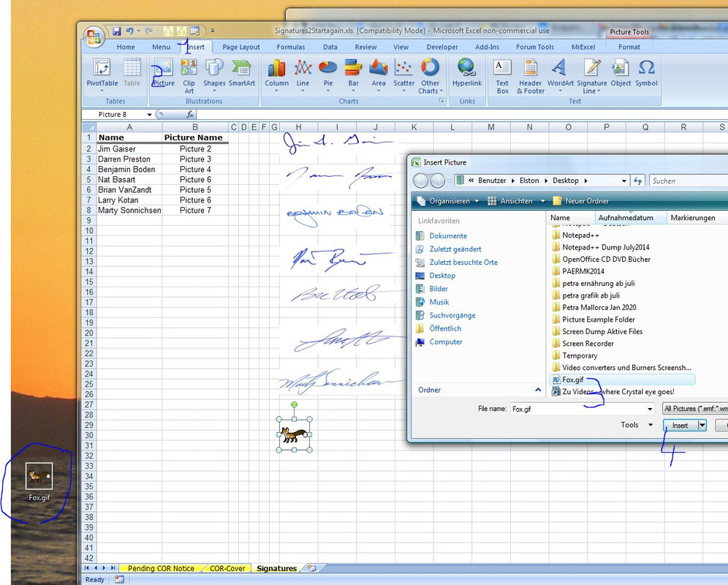Click the Office button orb
The width and height of the screenshot is (728, 585).
[94, 37]
